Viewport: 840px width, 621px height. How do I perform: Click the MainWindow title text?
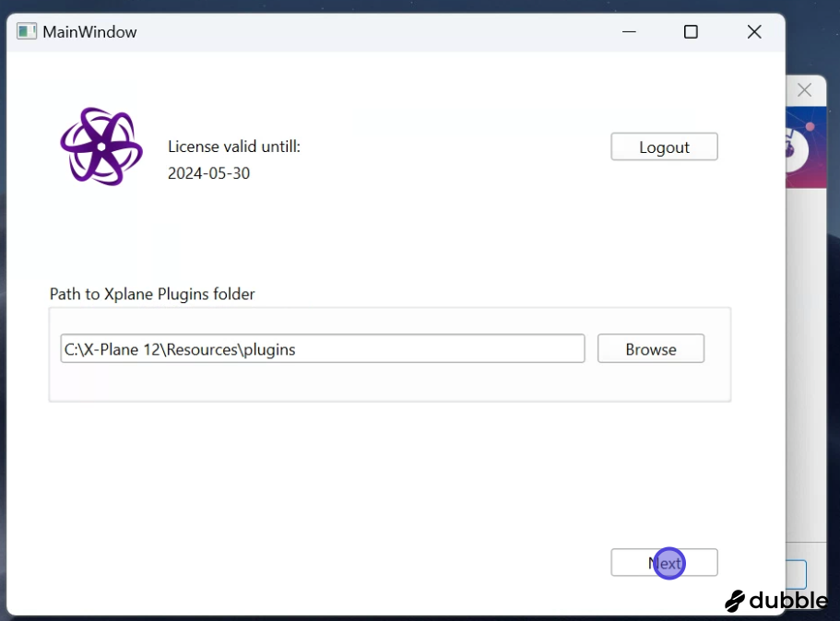[89, 32]
